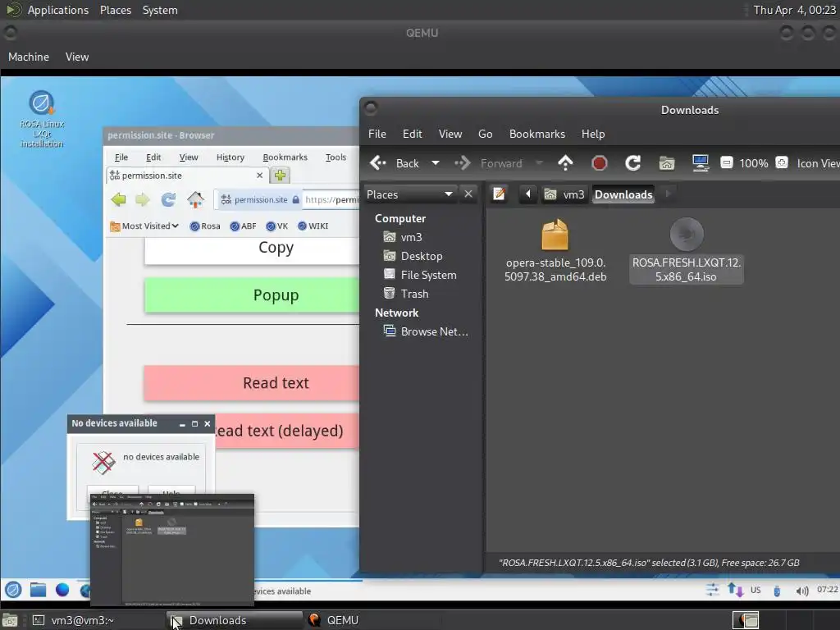Open the Places sidebar selector dropdown

[x=410, y=194]
